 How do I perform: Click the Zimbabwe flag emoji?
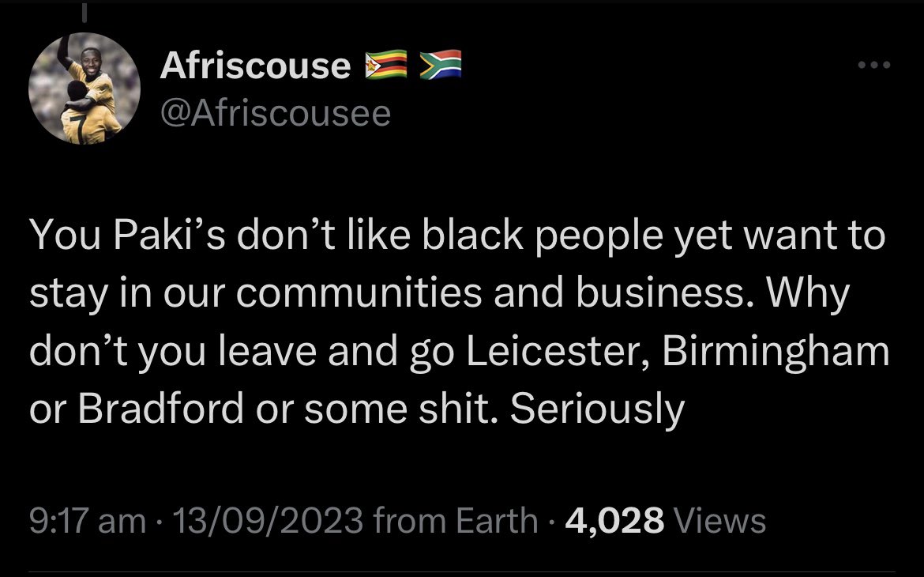click(385, 66)
